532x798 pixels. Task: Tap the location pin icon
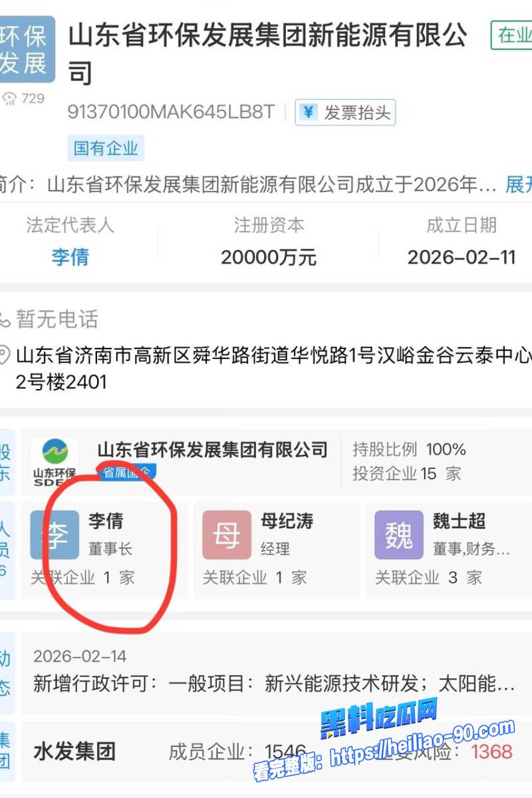click(x=5, y=355)
